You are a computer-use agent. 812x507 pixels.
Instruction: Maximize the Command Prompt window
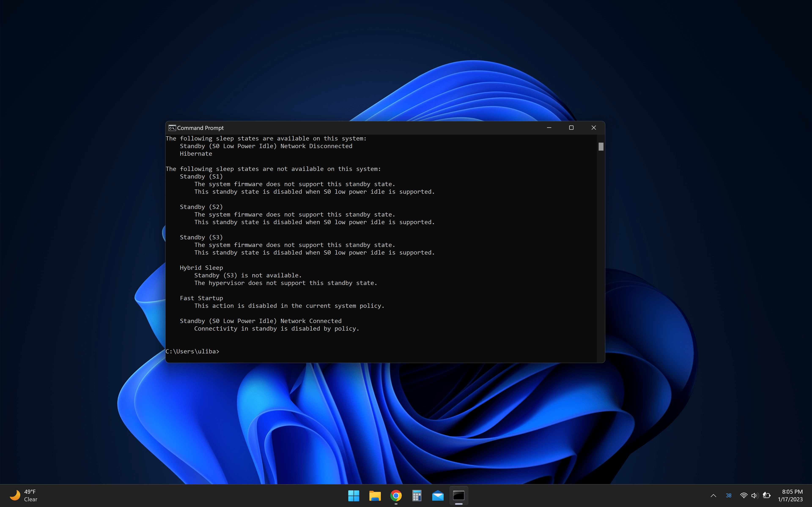point(571,128)
